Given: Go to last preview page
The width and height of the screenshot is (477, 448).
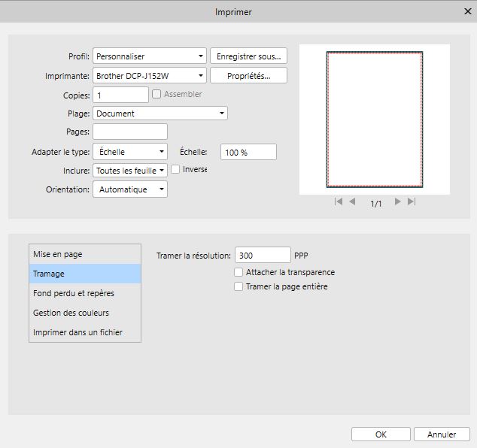Looking at the screenshot, I should pos(412,201).
